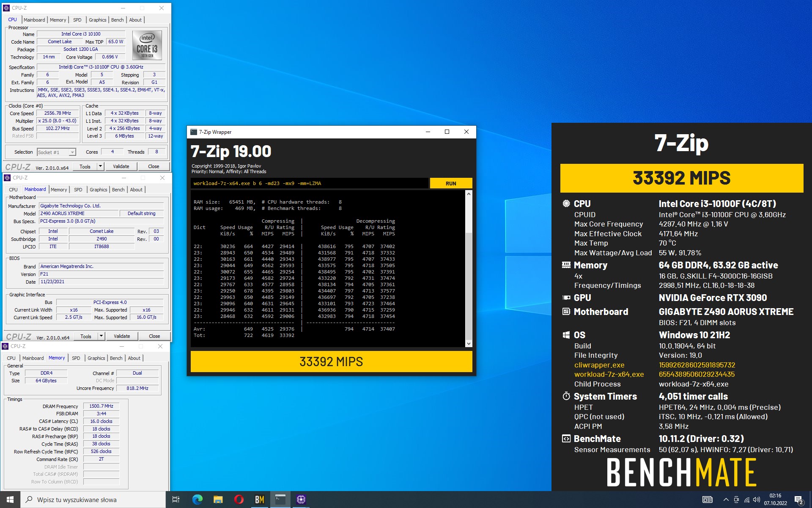This screenshot has height=508, width=812.
Task: Click the 33392 MIPS result bar in 7-Zip Wrapper
Action: [331, 362]
